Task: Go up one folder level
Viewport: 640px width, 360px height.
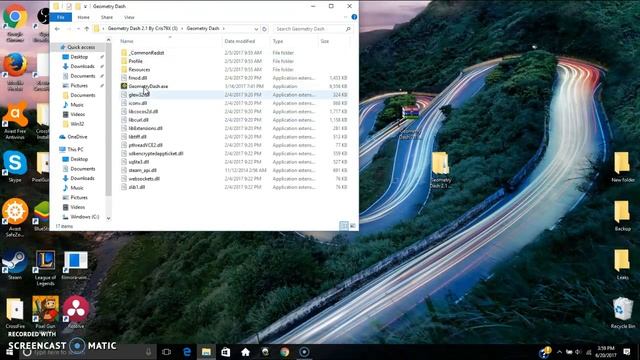Action: pyautogui.click(x=87, y=29)
